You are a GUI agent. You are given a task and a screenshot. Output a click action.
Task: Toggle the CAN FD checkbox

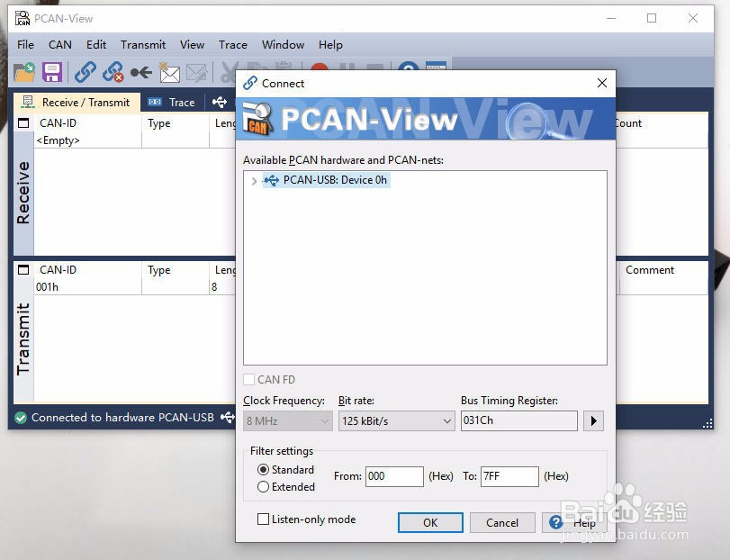point(249,379)
